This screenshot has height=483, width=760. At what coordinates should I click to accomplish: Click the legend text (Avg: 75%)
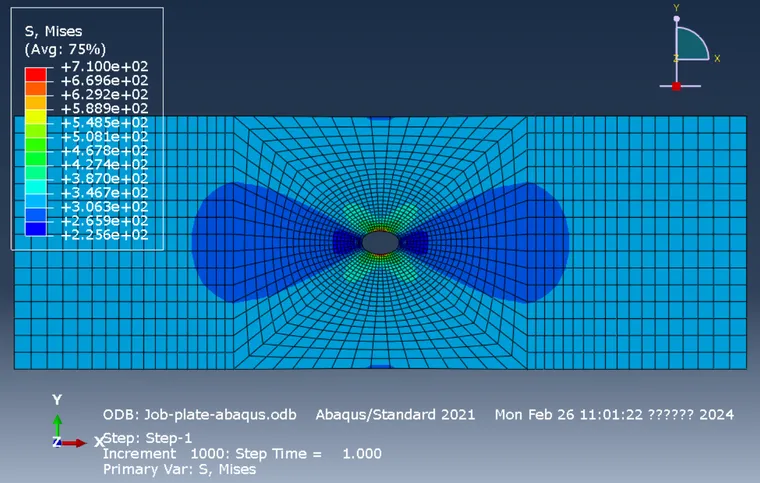(x=65, y=49)
